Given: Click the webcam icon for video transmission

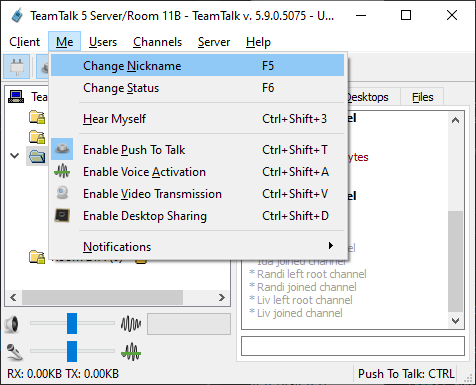Looking at the screenshot, I should click(x=62, y=193).
